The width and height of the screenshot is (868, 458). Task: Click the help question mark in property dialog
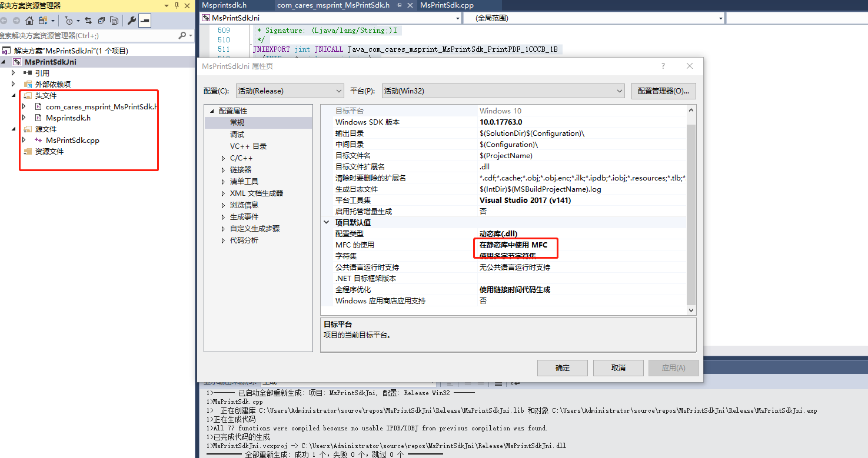(663, 66)
